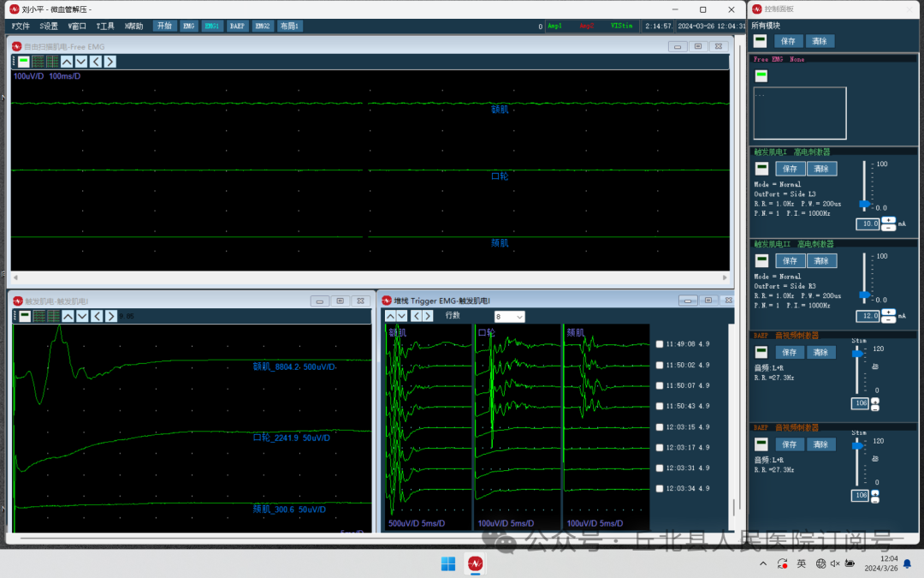
Task: Click the EMG app icon on taskbar
Action: (x=475, y=563)
